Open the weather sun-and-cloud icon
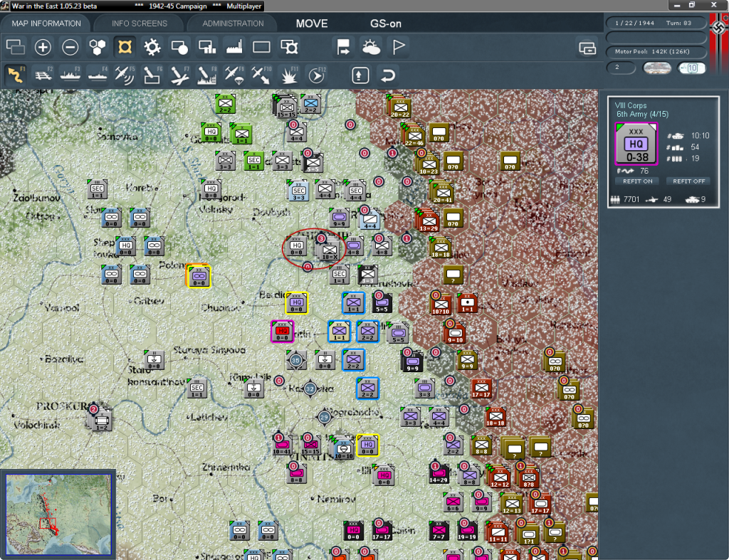This screenshot has height=560, width=729. tap(371, 47)
